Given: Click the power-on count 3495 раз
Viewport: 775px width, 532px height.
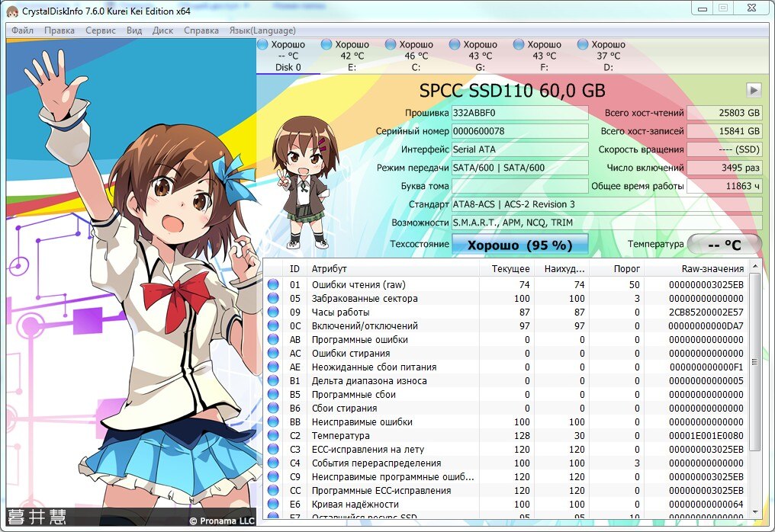Looking at the screenshot, I should [x=725, y=168].
